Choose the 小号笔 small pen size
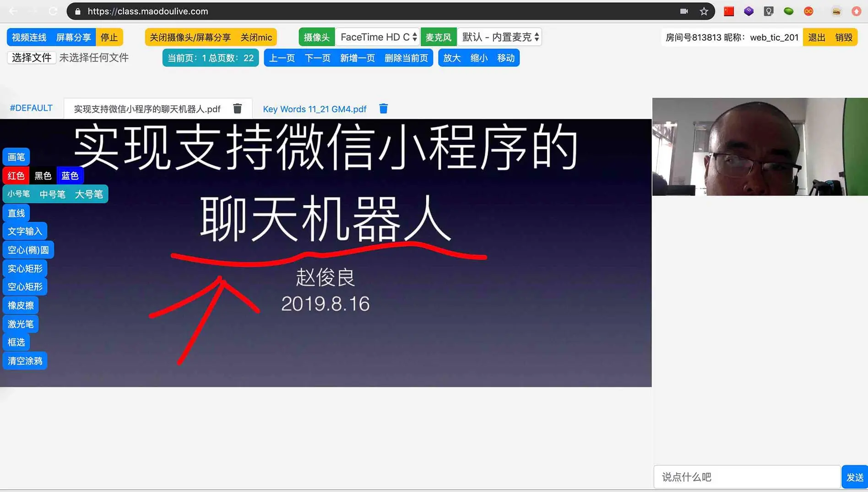868x492 pixels. click(19, 194)
